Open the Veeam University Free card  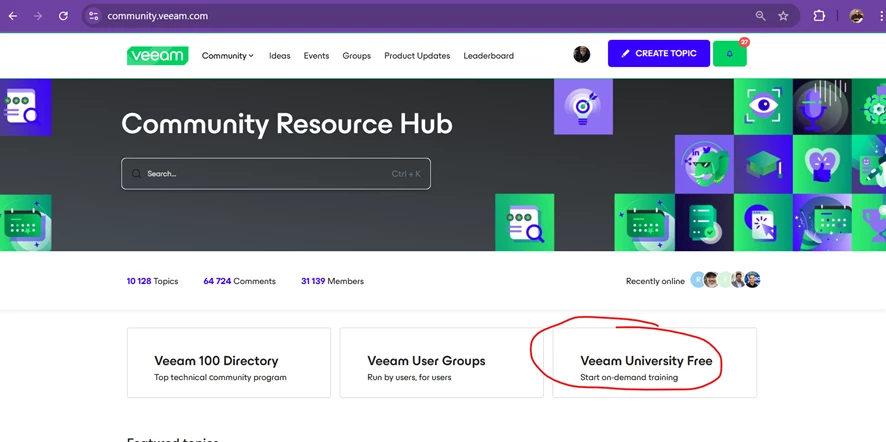point(654,362)
